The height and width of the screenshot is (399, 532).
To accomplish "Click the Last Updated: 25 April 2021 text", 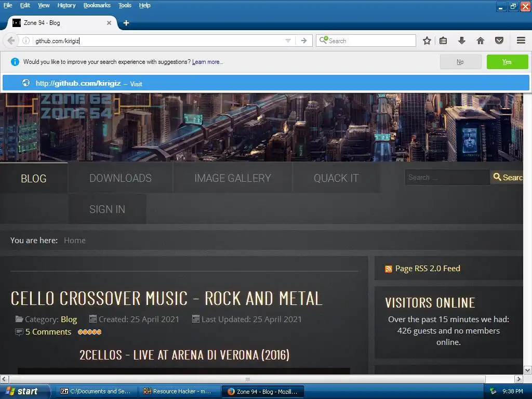I will (x=251, y=320).
